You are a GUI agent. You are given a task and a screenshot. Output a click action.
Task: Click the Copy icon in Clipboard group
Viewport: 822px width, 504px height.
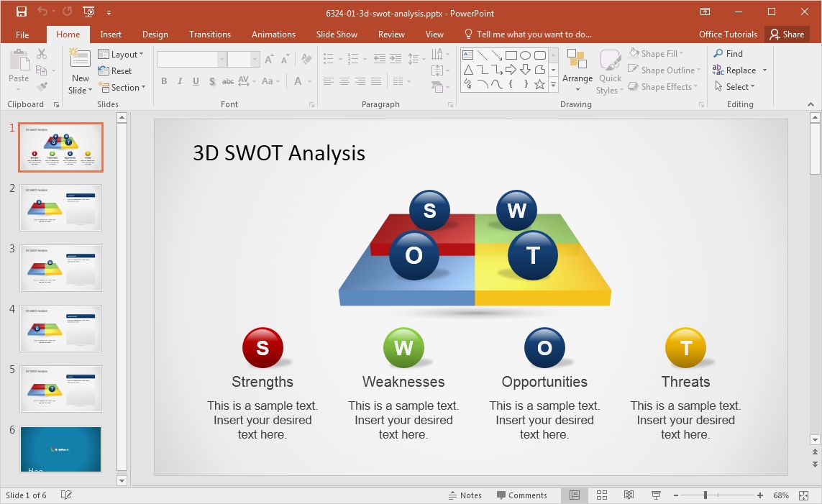click(41, 70)
